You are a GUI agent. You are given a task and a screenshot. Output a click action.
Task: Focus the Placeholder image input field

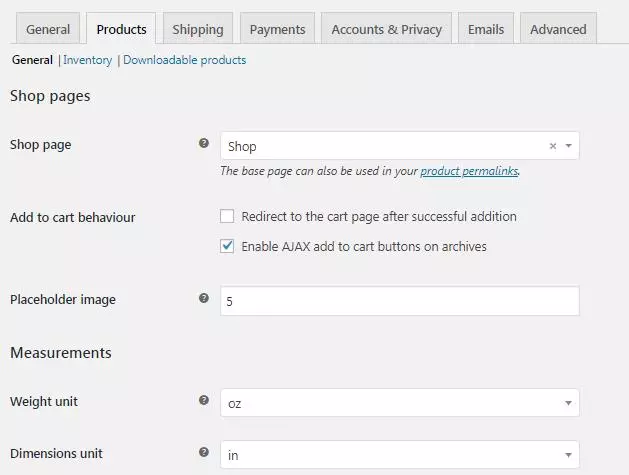[400, 301]
